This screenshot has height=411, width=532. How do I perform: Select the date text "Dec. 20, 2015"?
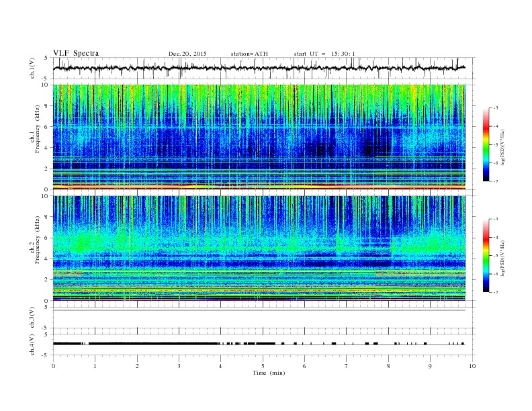(187, 54)
